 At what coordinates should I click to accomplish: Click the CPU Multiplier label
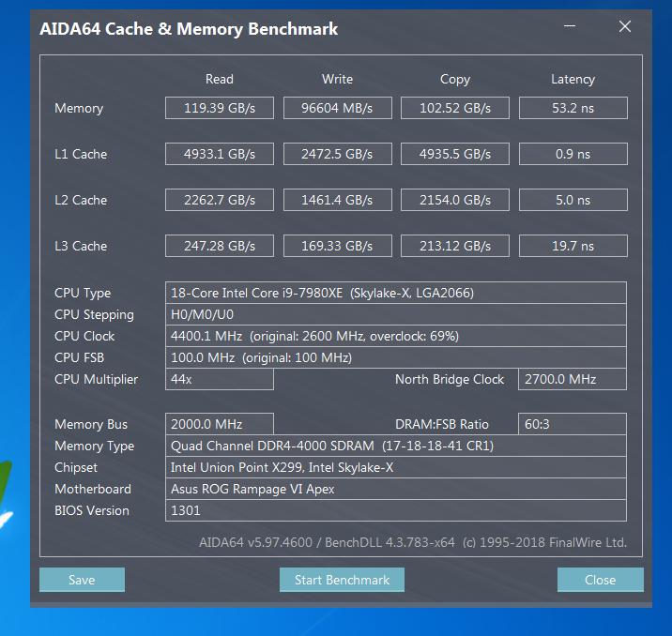(96, 380)
